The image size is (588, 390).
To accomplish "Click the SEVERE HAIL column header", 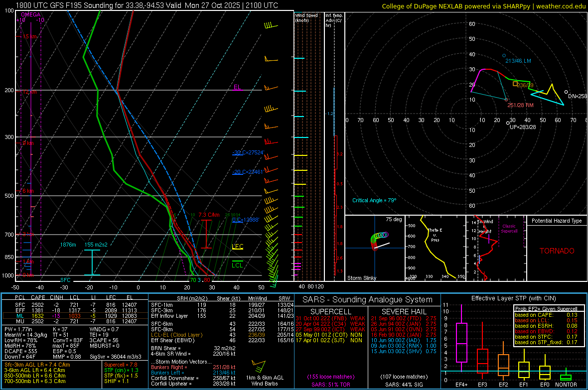I will pyautogui.click(x=404, y=312).
